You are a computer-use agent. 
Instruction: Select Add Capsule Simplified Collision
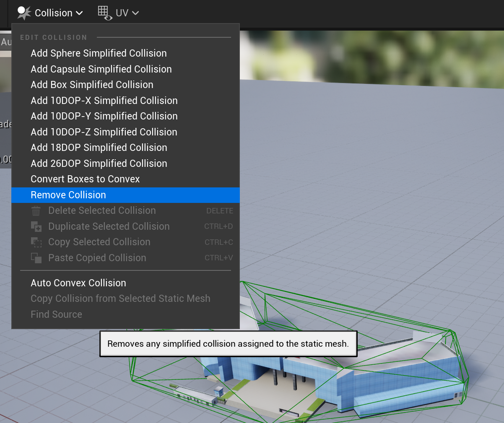click(101, 69)
